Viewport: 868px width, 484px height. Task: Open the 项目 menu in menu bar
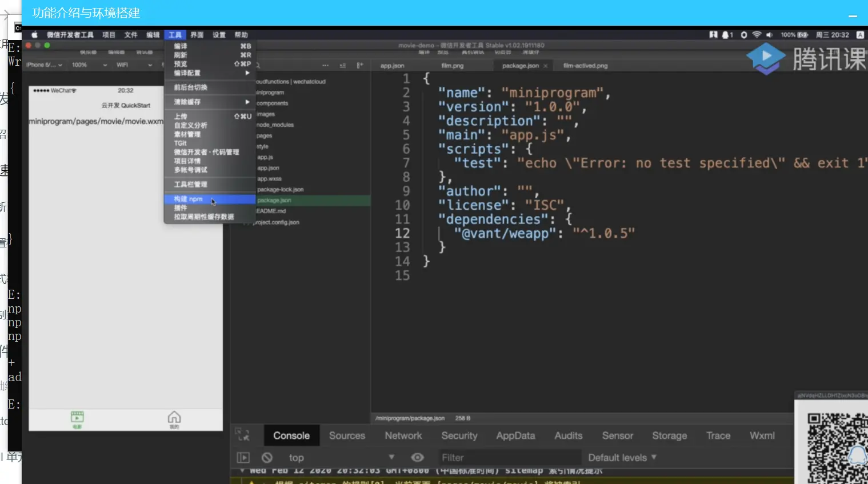click(109, 35)
